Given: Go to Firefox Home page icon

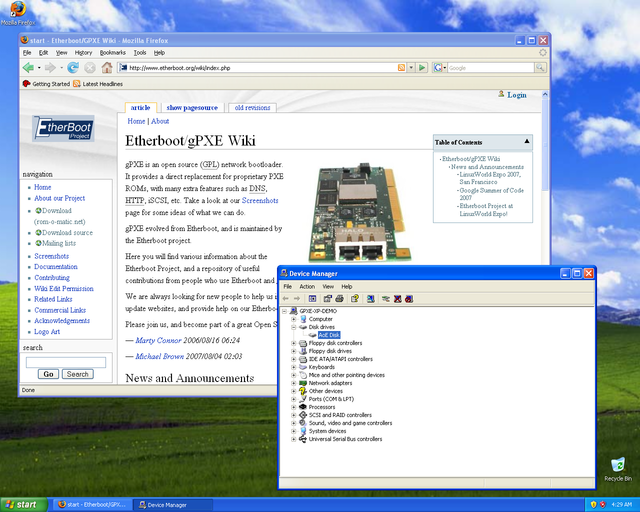Looking at the screenshot, I should [107, 67].
